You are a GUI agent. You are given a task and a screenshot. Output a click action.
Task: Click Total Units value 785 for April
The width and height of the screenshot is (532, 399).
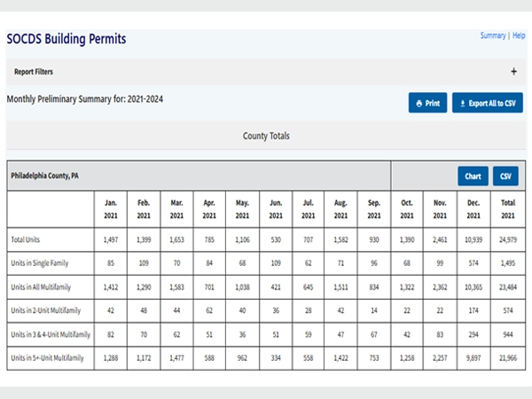pyautogui.click(x=209, y=239)
